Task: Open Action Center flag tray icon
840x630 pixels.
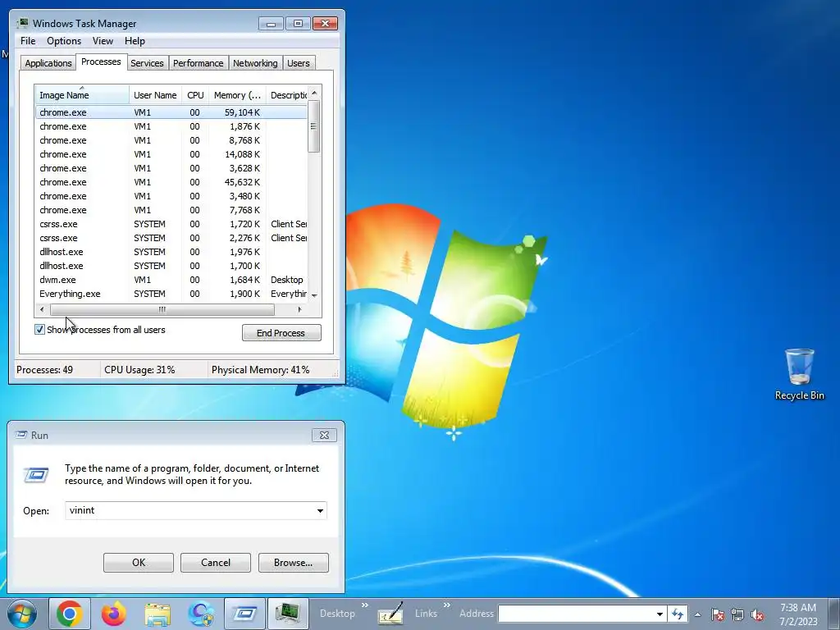Action: point(718,614)
